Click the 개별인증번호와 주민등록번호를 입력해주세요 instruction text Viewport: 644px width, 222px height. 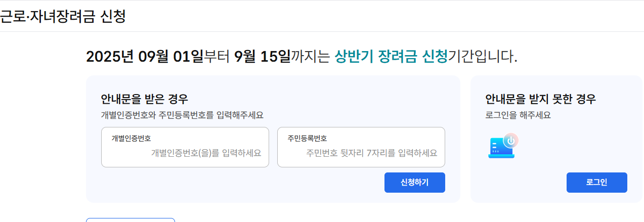coord(182,115)
